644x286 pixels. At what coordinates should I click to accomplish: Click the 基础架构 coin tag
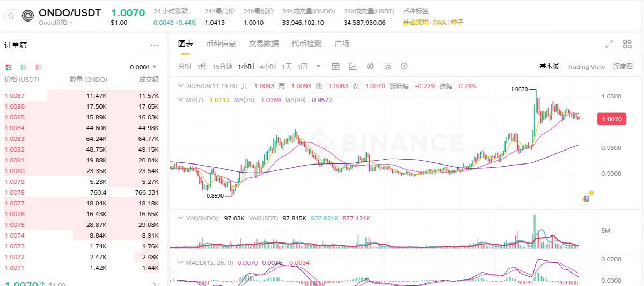pos(416,23)
